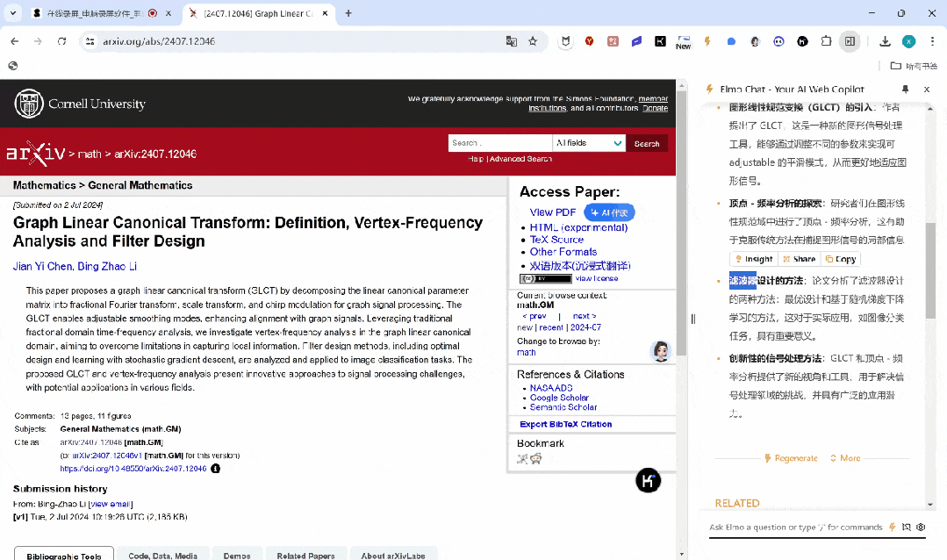Click the arXiv logo
The width and height of the screenshot is (947, 560).
point(36,154)
